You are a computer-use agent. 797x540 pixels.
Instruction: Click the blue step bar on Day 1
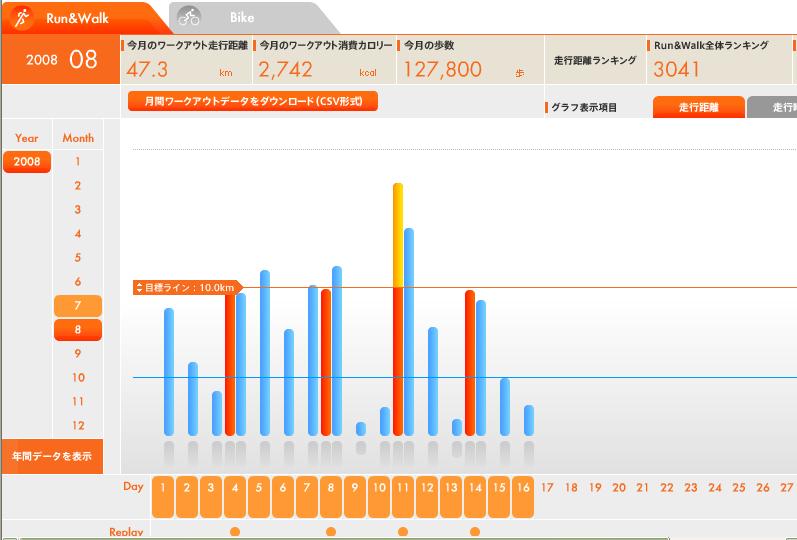pyautogui.click(x=169, y=372)
